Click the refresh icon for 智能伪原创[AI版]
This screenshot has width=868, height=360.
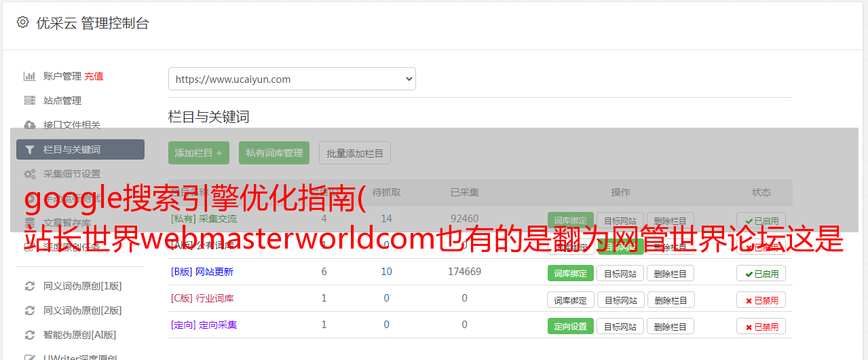coord(29,335)
